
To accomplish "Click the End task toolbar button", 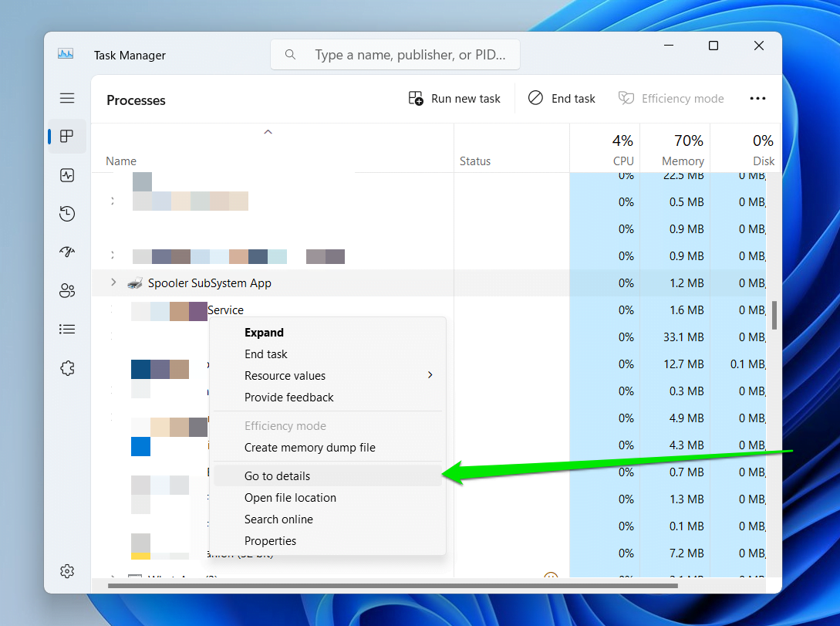I will [x=562, y=99].
